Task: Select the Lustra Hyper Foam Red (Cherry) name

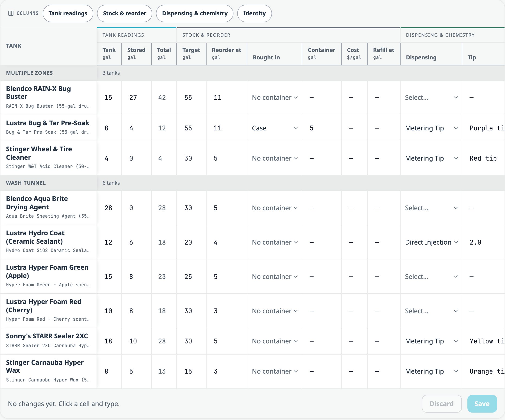Action: click(x=44, y=306)
